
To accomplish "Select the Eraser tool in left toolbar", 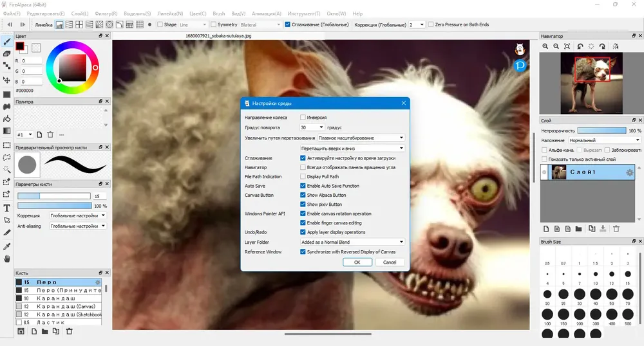I will pos(6,54).
